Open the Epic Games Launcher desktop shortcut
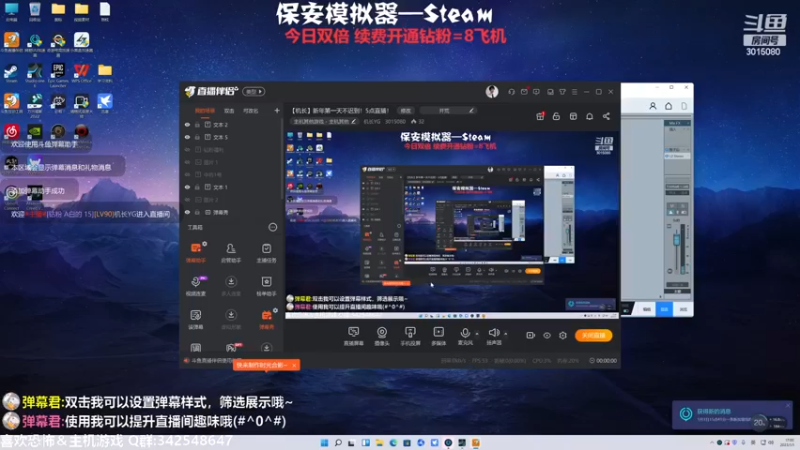Image resolution: width=800 pixels, height=450 pixels. [x=58, y=74]
